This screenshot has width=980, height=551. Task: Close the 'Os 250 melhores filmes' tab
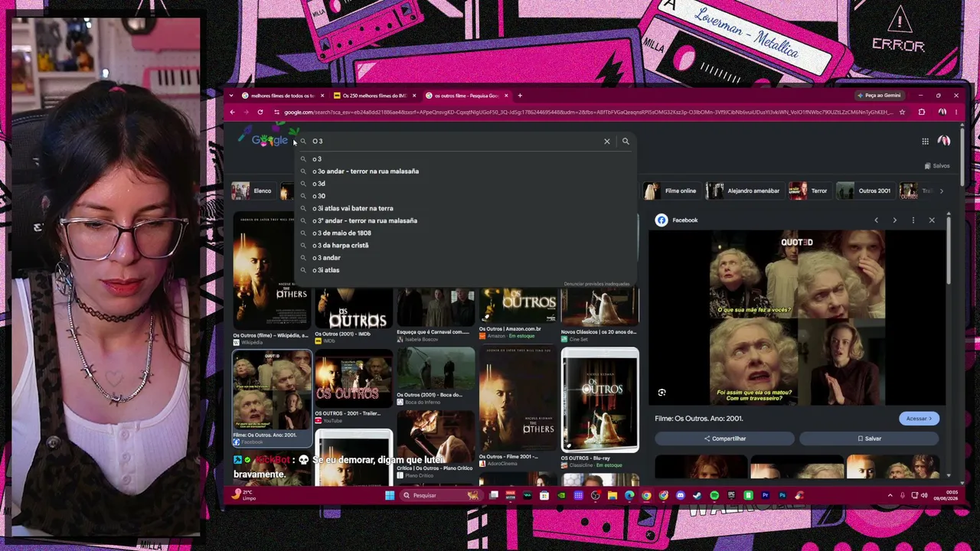coord(414,96)
